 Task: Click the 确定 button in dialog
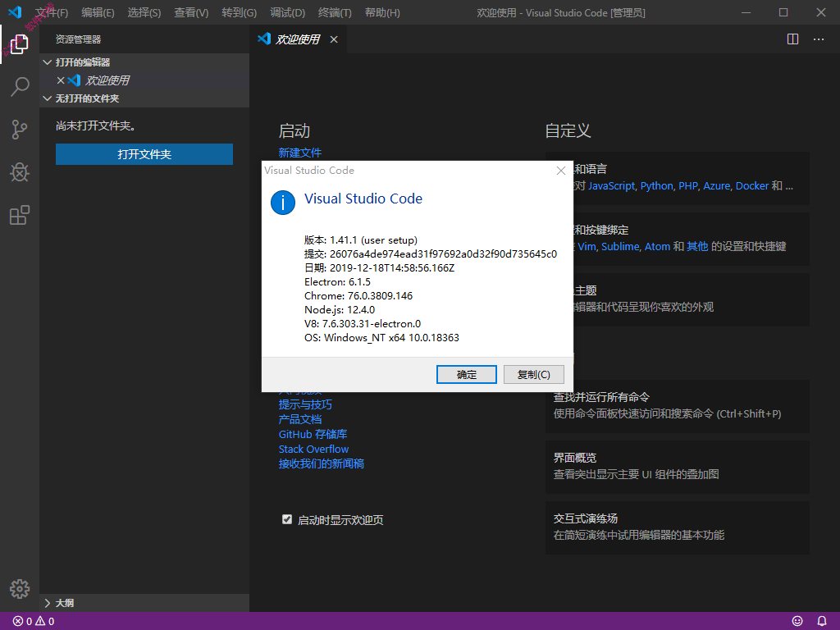pos(467,374)
